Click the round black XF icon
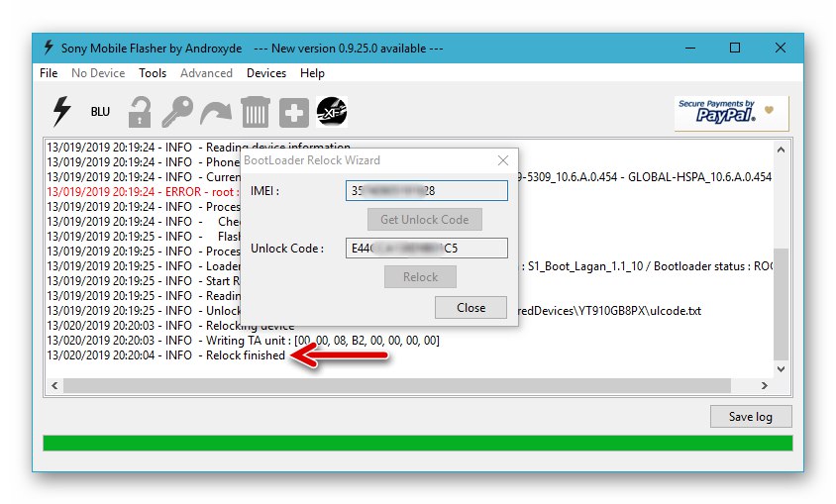The height and width of the screenshot is (504, 836). 332,112
